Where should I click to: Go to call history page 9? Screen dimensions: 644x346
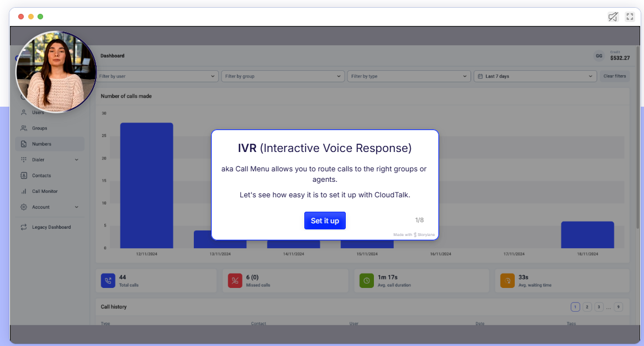[x=618, y=307]
